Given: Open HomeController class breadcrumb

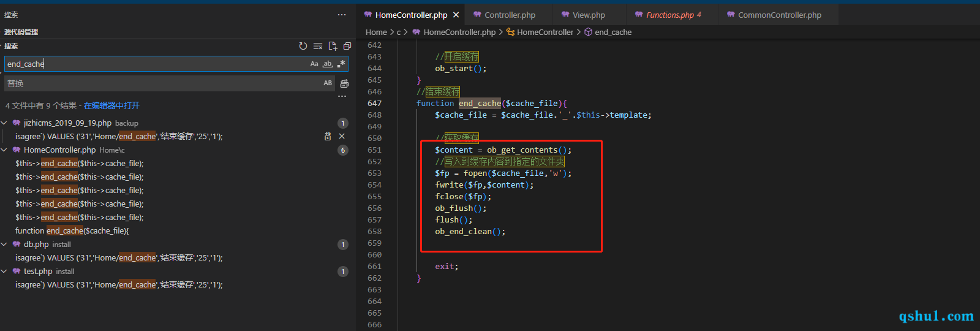Looking at the screenshot, I should click(x=545, y=32).
